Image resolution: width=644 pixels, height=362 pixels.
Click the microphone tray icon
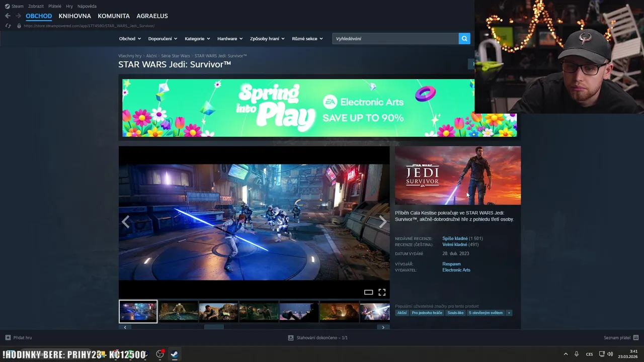(577, 354)
